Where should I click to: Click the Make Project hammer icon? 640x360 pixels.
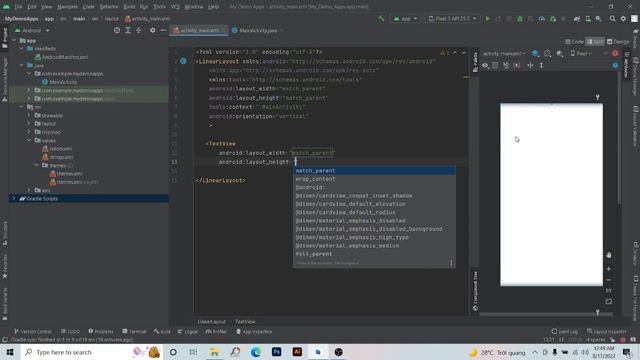pos(381,19)
